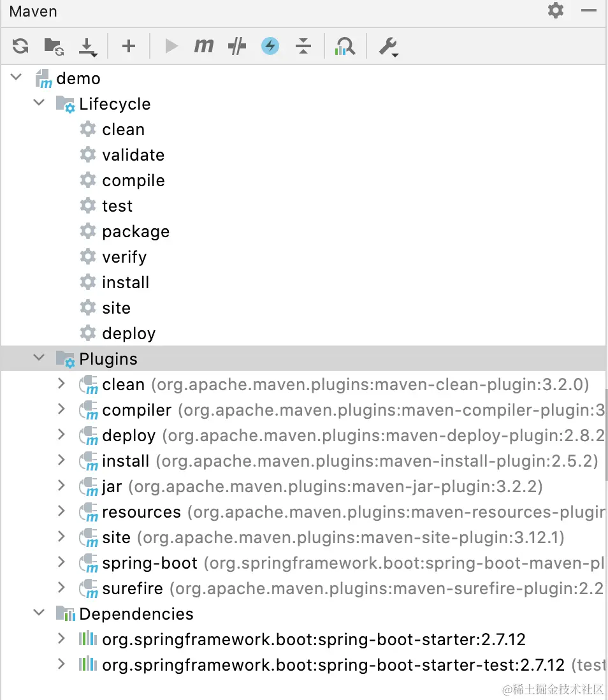Expand the resources plugin
This screenshot has height=700, width=608.
[62, 511]
